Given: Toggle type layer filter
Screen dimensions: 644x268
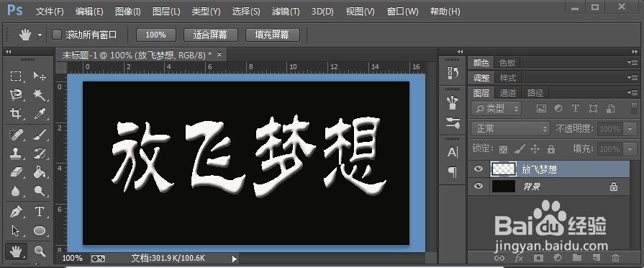Looking at the screenshot, I should coord(576,109).
